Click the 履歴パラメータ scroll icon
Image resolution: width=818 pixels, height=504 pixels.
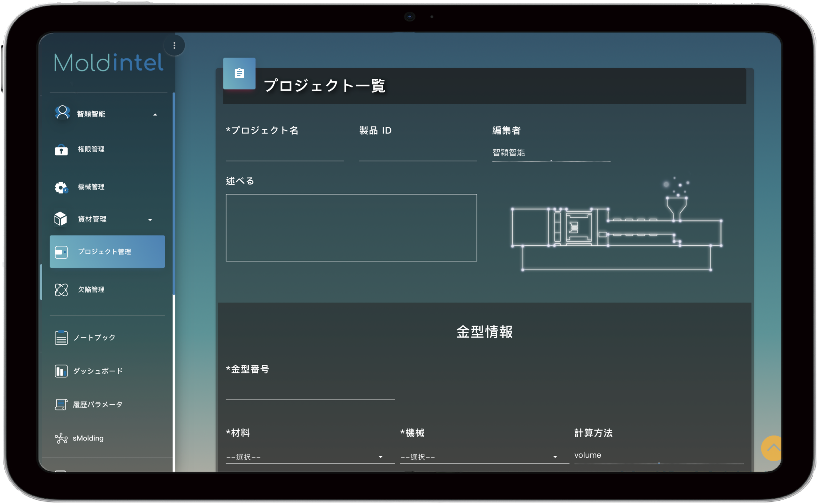[x=61, y=404]
